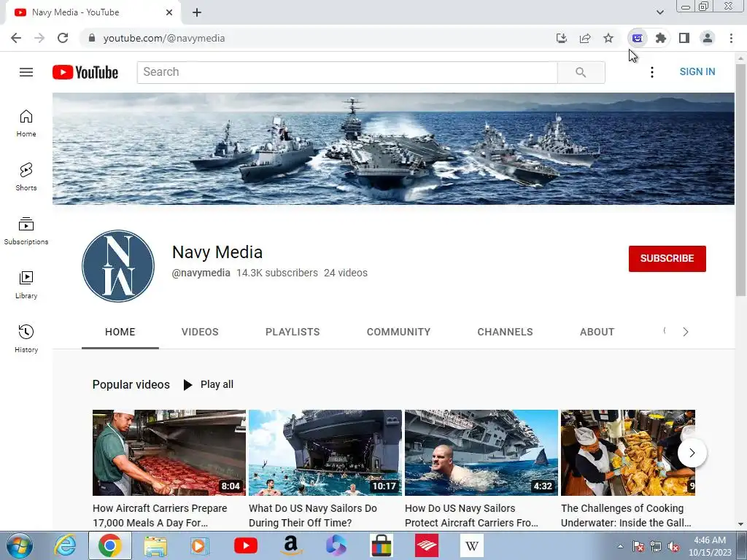Open title The Challenges of Cooking Underwater

point(625,516)
